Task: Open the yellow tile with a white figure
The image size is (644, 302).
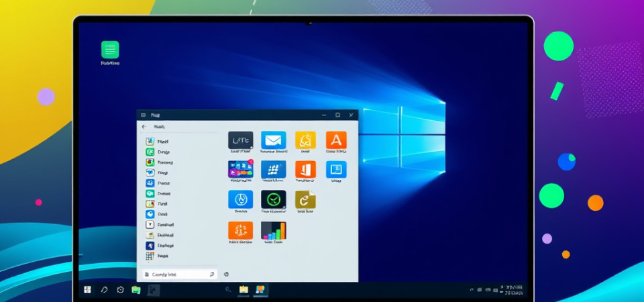Action: [x=305, y=140]
